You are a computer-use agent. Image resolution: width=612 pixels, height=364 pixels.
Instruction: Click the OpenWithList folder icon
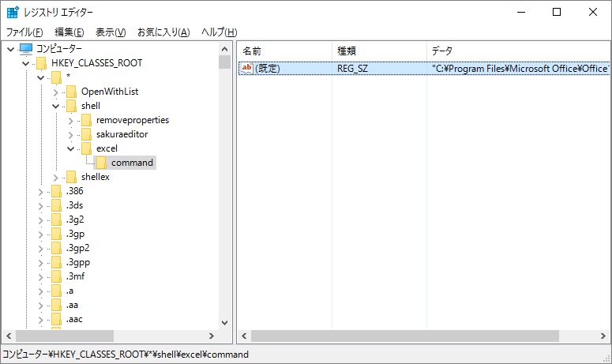click(x=71, y=92)
